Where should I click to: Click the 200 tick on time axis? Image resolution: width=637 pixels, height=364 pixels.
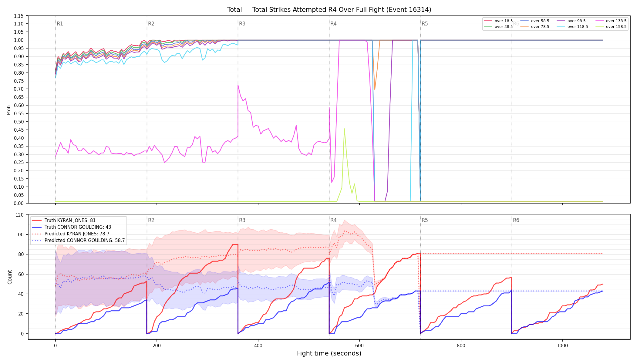157,345
